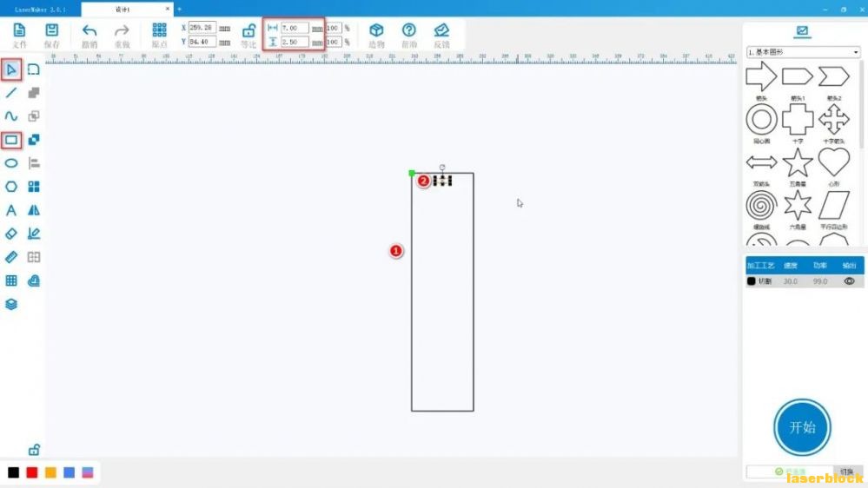This screenshot has height=488, width=868.
Task: Pick the blue layer color
Action: click(x=70, y=472)
